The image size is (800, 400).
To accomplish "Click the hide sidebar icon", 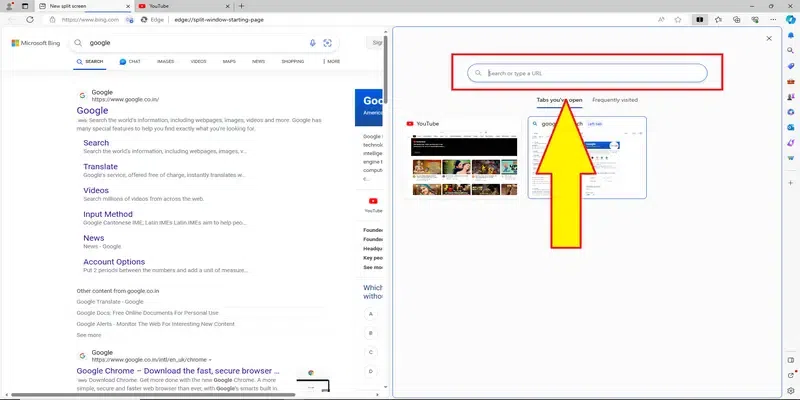I will click(791, 360).
